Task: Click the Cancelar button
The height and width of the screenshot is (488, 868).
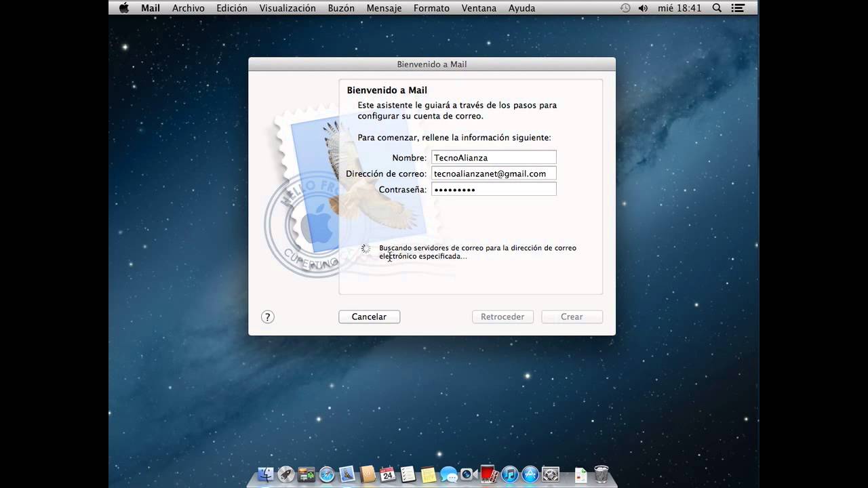Action: (369, 317)
